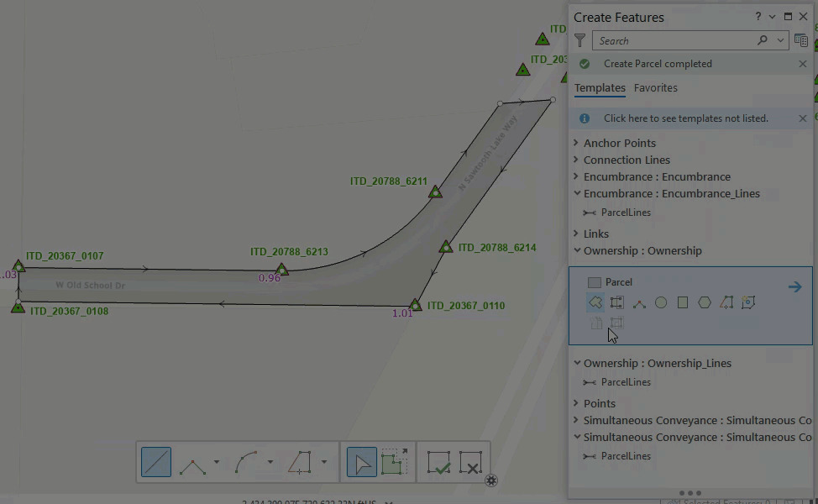Choose the Ellipse construction tool
The width and height of the screenshot is (818, 504).
(x=705, y=302)
